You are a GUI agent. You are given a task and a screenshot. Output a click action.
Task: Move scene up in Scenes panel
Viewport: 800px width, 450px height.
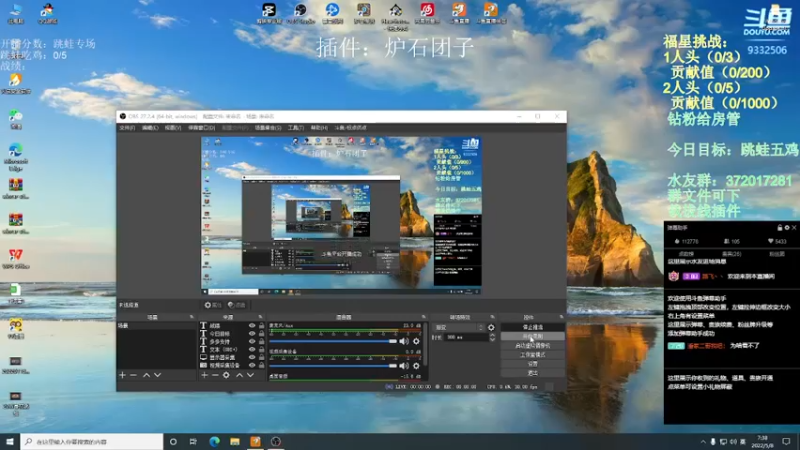point(146,375)
